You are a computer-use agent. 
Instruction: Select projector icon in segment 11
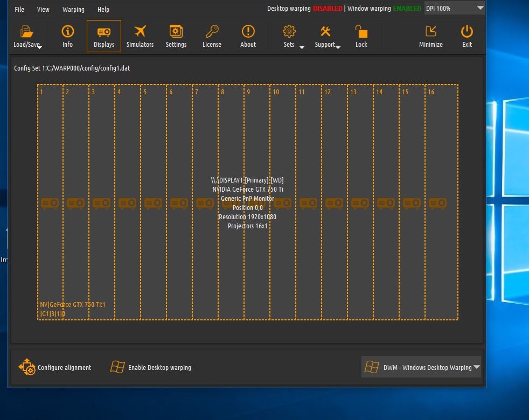tap(308, 204)
